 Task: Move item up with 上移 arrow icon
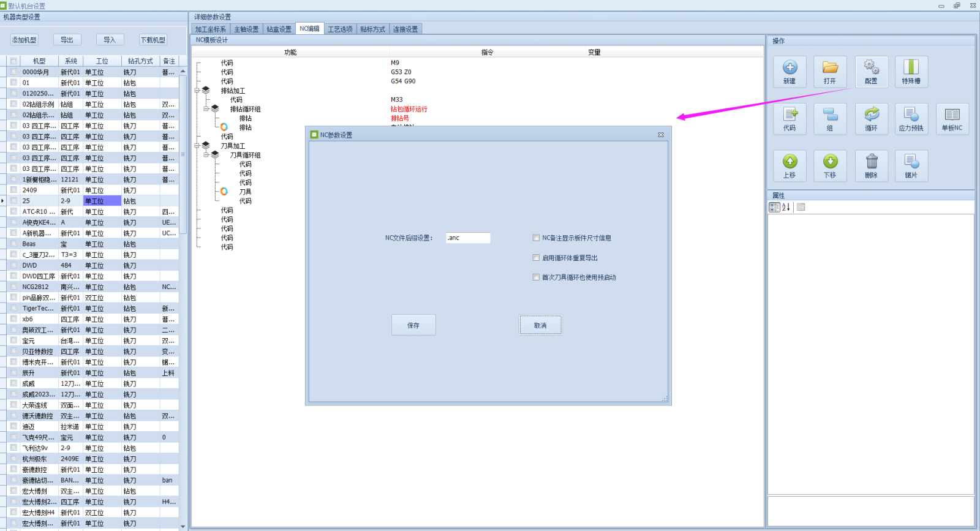pyautogui.click(x=790, y=166)
